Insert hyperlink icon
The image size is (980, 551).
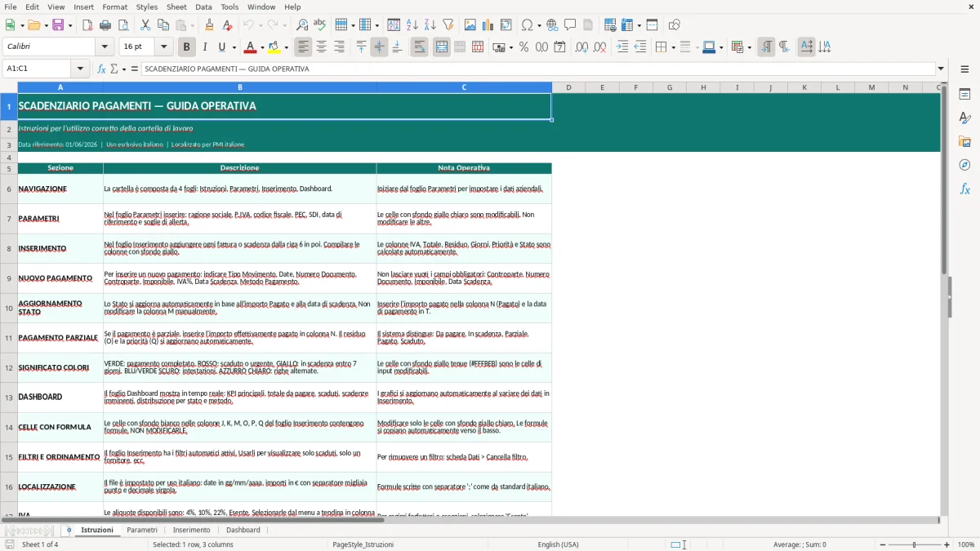point(552,25)
